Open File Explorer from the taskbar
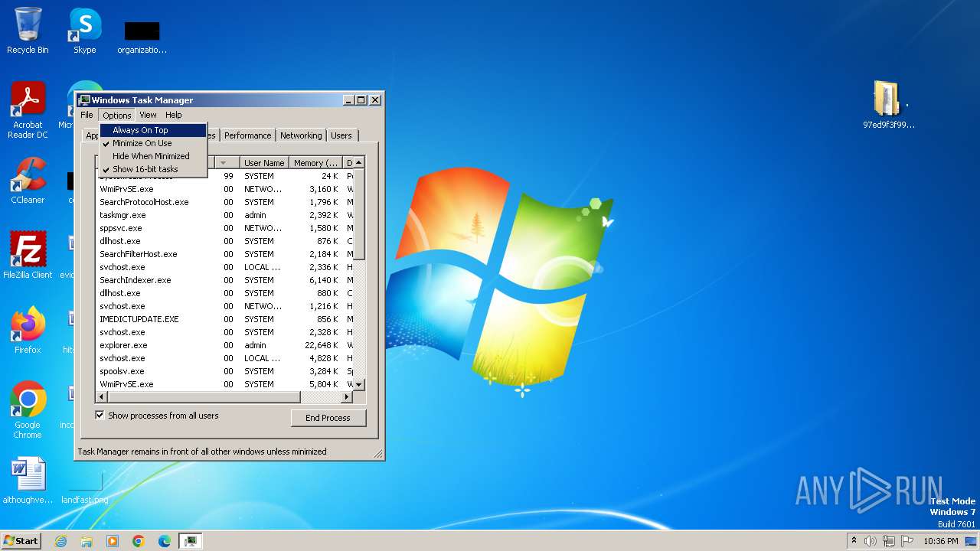 (x=87, y=541)
